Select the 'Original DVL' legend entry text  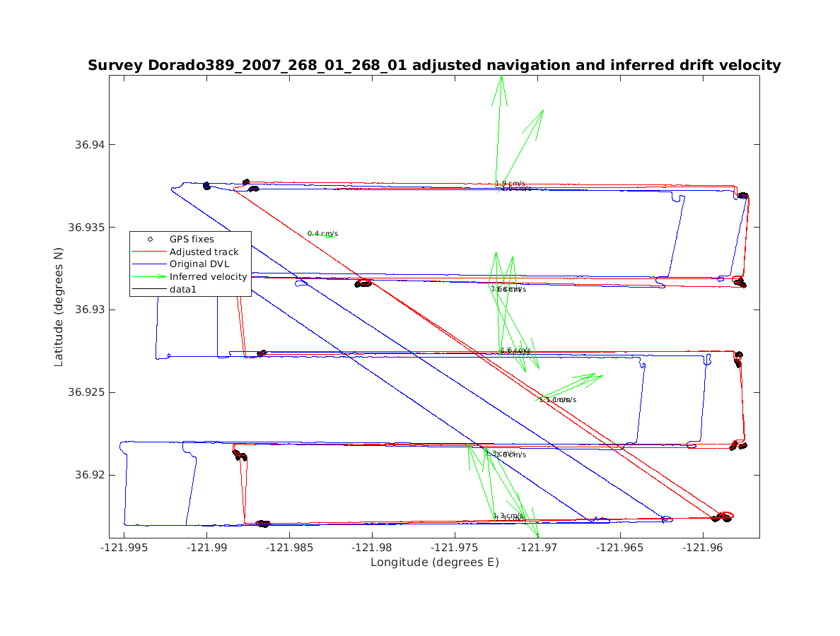pos(202,264)
